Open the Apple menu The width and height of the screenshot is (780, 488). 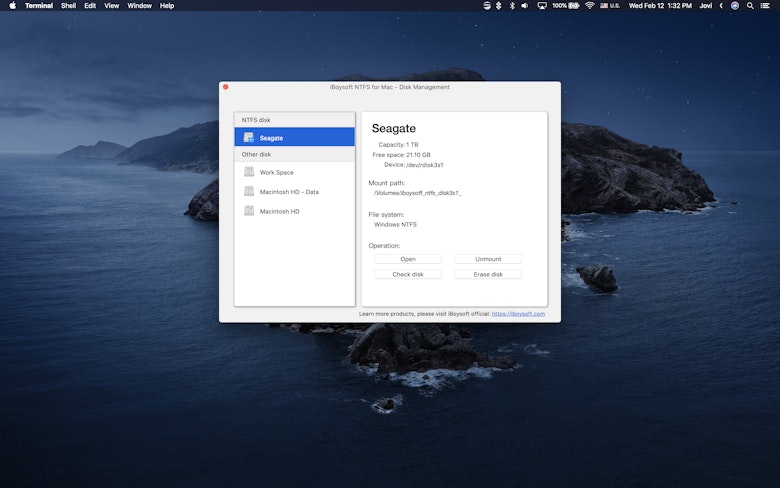coord(12,5)
